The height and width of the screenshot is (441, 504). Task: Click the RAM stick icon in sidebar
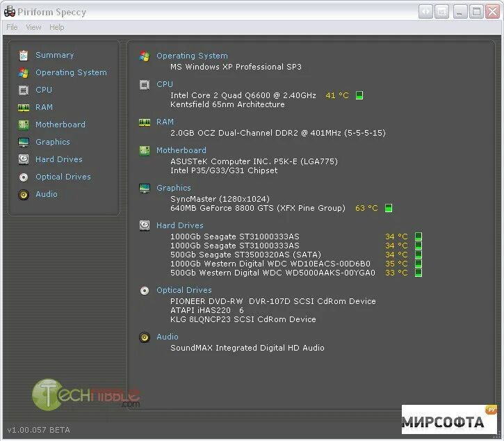(x=24, y=107)
